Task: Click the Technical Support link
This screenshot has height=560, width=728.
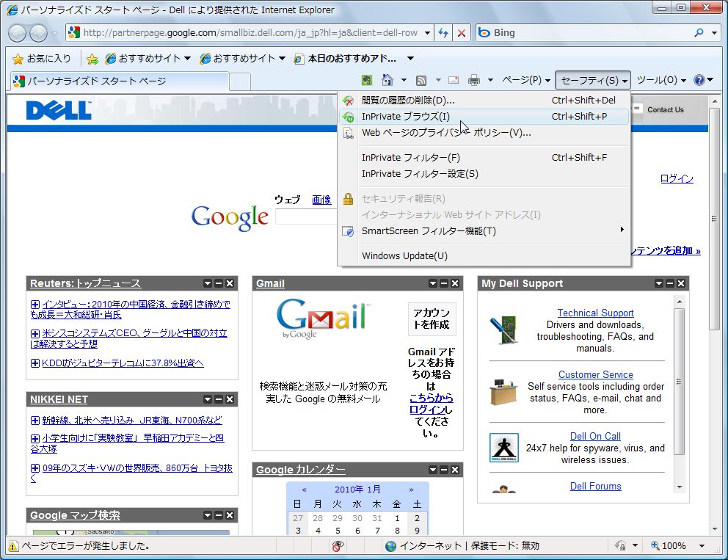Action: 595,313
